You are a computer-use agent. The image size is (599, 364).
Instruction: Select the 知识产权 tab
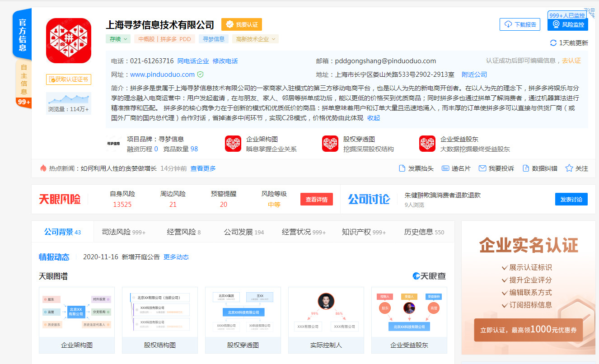[364, 232]
